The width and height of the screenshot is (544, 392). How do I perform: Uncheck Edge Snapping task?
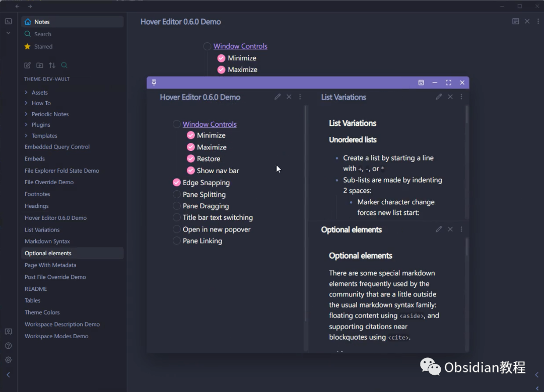point(177,182)
